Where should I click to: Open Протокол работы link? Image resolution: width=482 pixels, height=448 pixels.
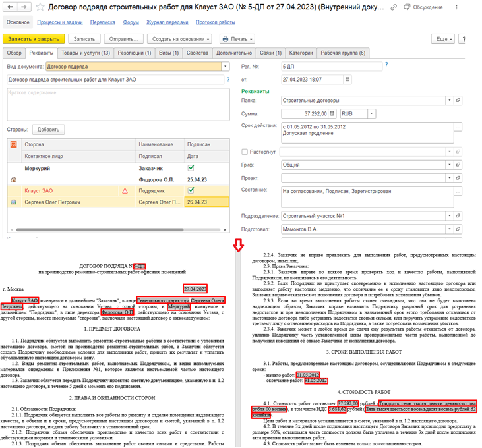(216, 22)
